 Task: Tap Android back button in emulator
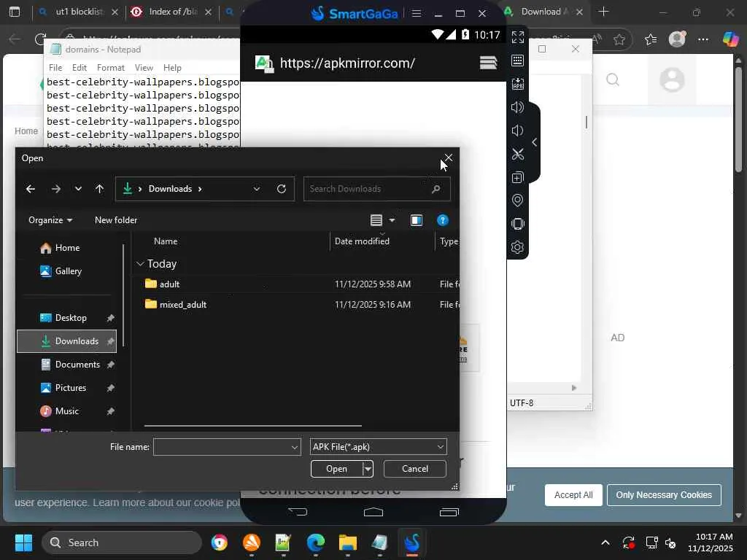tap(298, 512)
